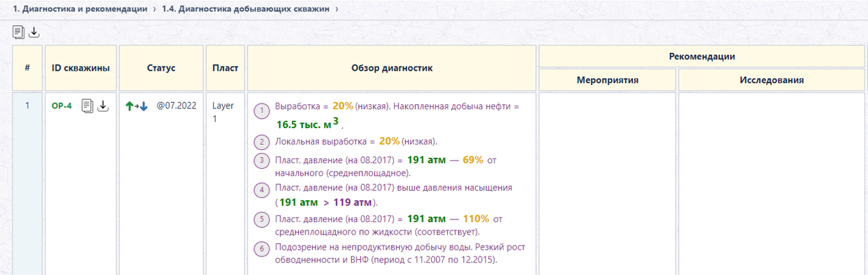Click the empty Исследования cell for OP-4
Viewport: 868px width, 275px height.
pos(771,184)
